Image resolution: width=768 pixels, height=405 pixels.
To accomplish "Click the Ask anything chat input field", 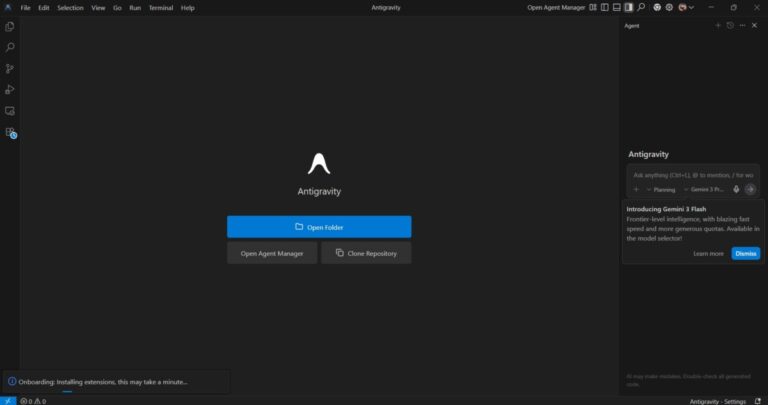I will tap(693, 175).
